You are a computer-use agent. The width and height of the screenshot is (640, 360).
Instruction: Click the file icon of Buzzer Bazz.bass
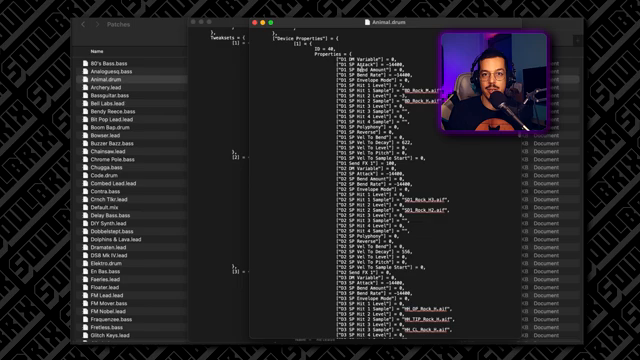[x=85, y=144]
